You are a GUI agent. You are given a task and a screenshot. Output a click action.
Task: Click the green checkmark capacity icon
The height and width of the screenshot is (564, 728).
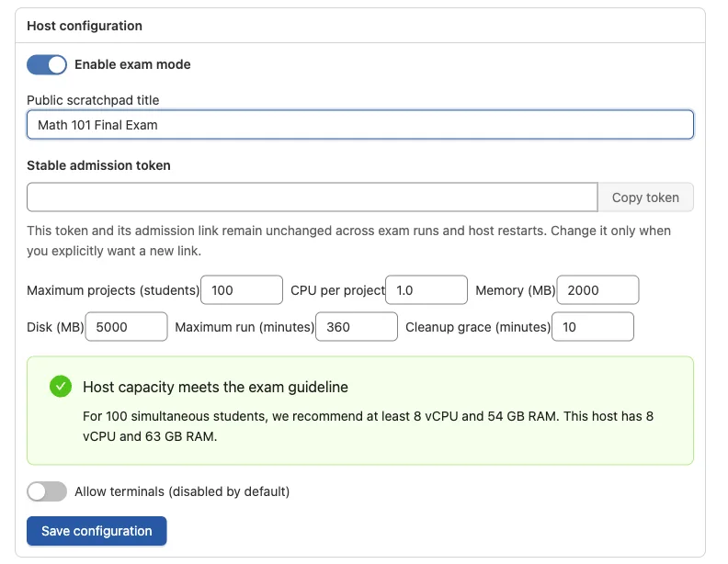click(61, 387)
